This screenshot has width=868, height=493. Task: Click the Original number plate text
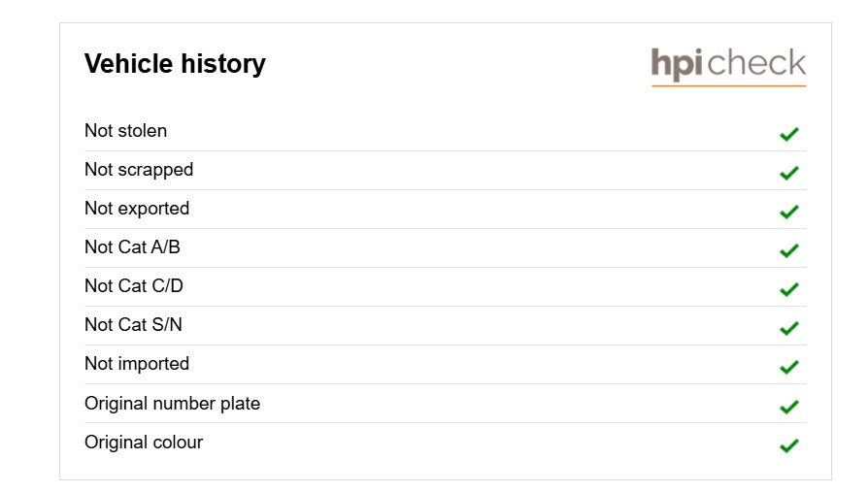pos(172,404)
